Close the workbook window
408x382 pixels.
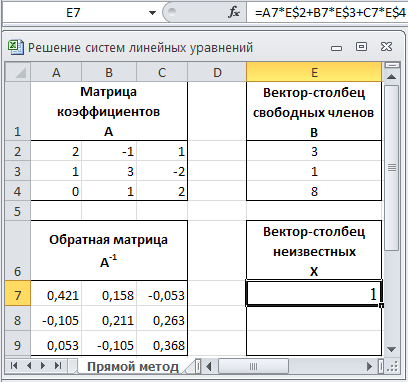[x=386, y=47]
